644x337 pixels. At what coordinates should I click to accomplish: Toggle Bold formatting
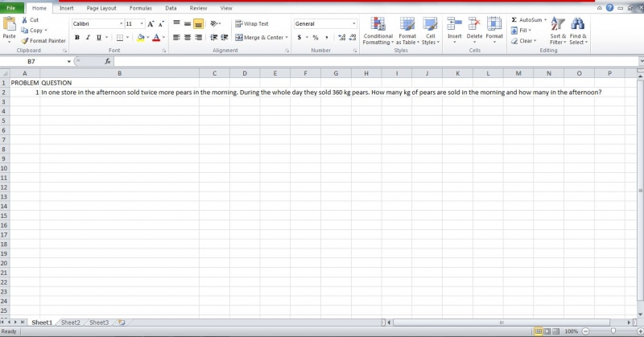77,37
